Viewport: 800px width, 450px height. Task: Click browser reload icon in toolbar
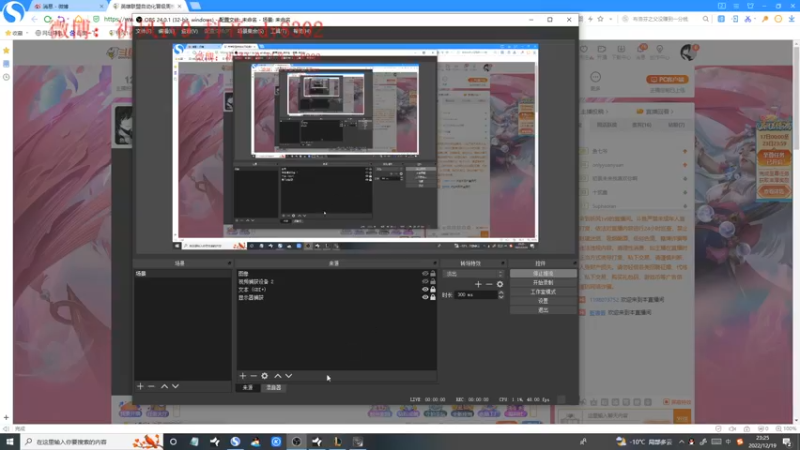(47, 19)
